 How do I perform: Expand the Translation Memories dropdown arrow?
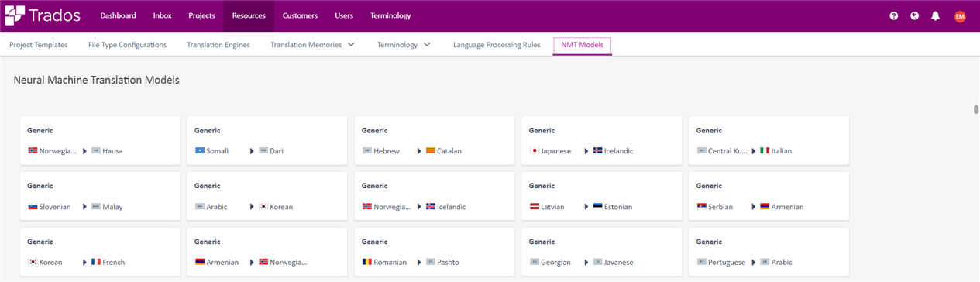point(351,45)
